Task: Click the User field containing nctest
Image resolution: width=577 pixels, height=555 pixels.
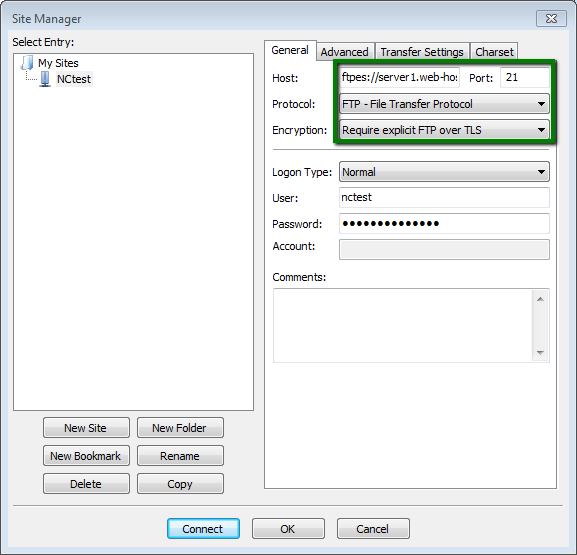Action: pyautogui.click(x=444, y=198)
